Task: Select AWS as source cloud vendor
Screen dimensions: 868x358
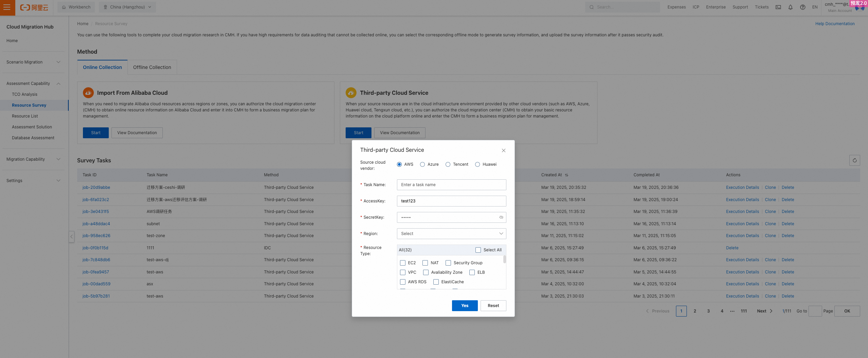Action: point(399,164)
